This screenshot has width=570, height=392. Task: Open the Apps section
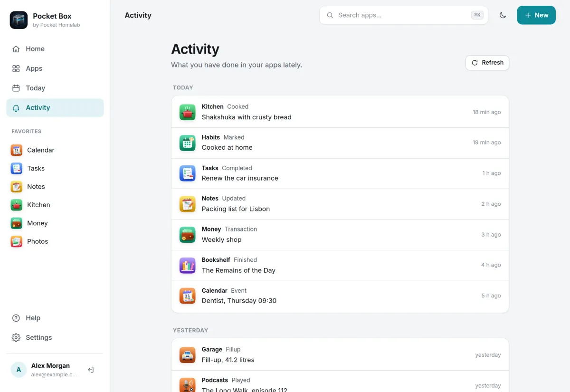[55, 68]
